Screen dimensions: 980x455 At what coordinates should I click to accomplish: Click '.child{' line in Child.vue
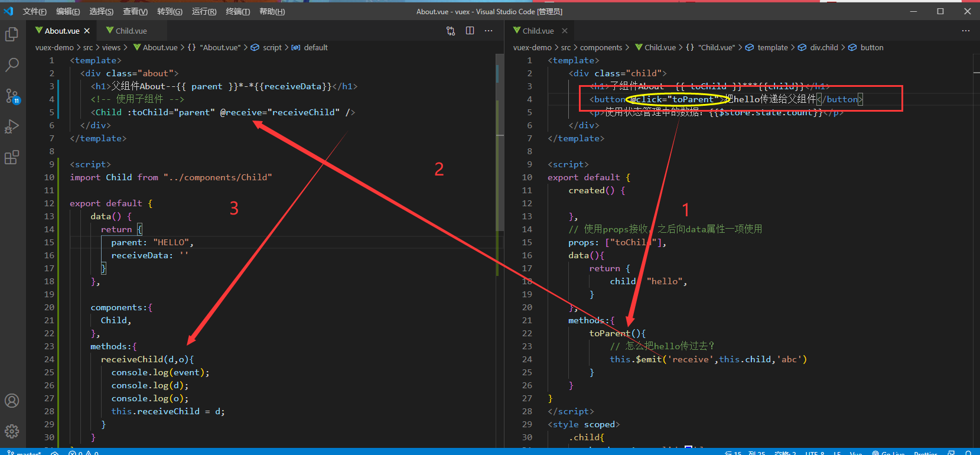click(x=587, y=437)
